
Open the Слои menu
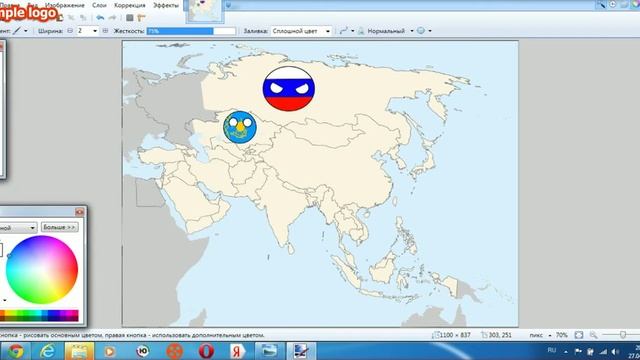tap(99, 5)
